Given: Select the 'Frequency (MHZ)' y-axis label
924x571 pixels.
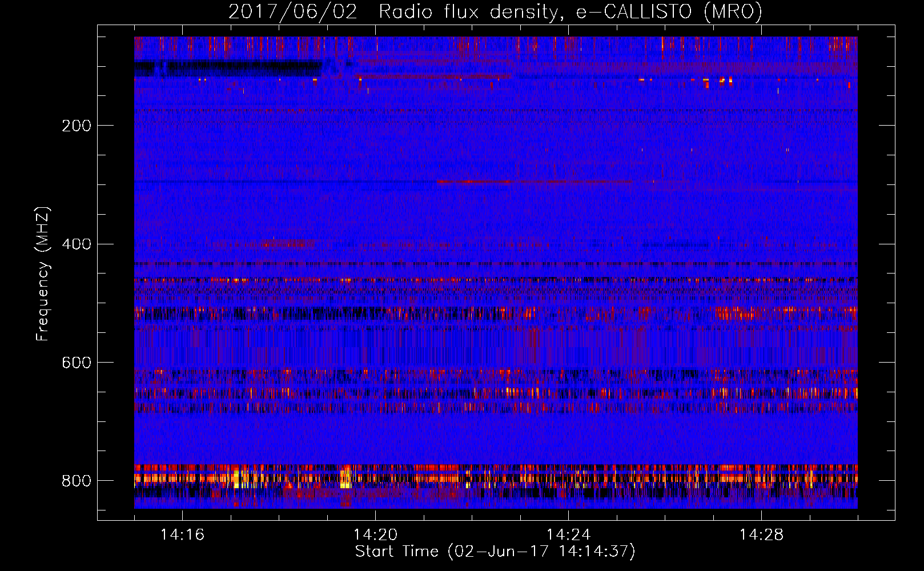Looking at the screenshot, I should point(42,274).
